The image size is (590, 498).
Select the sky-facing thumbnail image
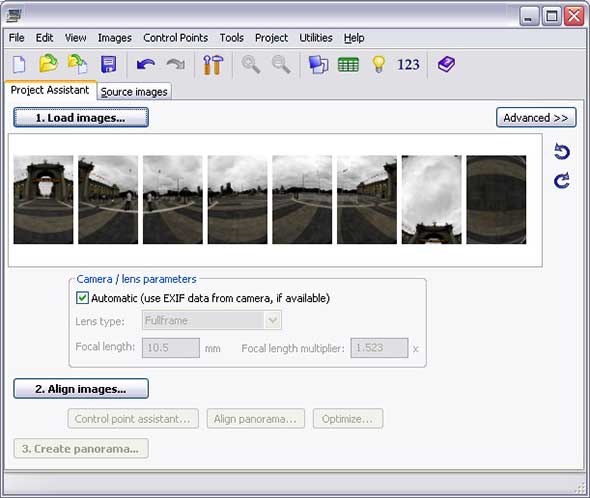432,200
